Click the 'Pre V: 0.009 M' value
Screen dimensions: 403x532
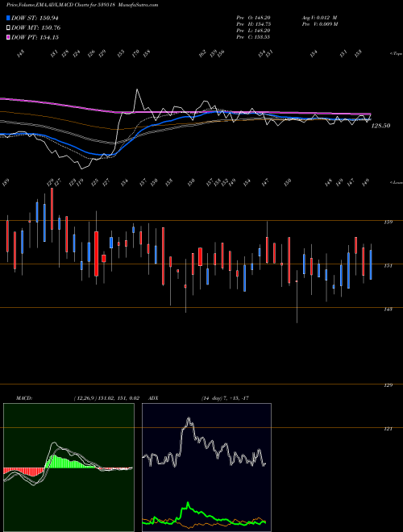[x=319, y=24]
